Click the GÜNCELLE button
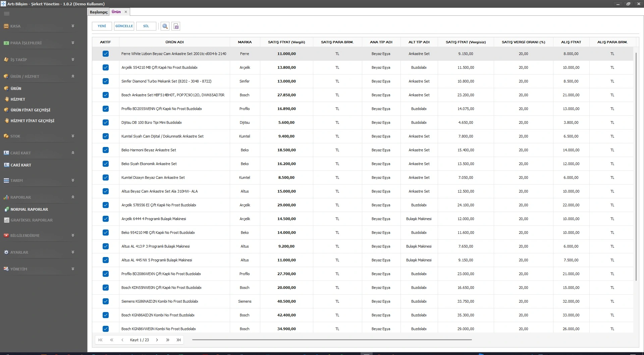644x355 pixels. 124,26
